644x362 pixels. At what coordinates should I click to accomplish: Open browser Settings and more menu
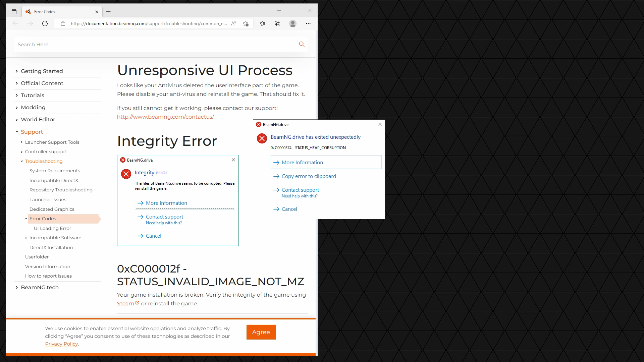pos(308,23)
